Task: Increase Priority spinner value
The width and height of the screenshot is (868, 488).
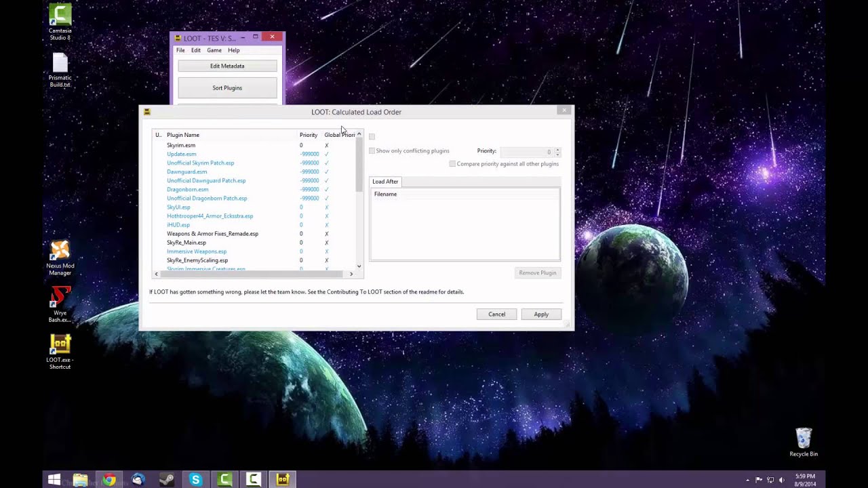Action: (x=557, y=150)
